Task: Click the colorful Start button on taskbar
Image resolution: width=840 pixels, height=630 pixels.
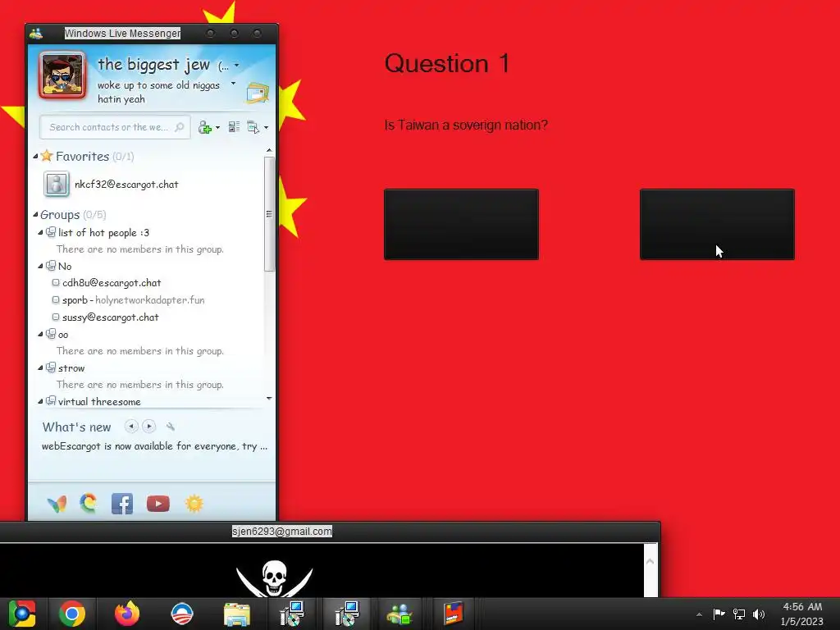Action: coord(22,614)
